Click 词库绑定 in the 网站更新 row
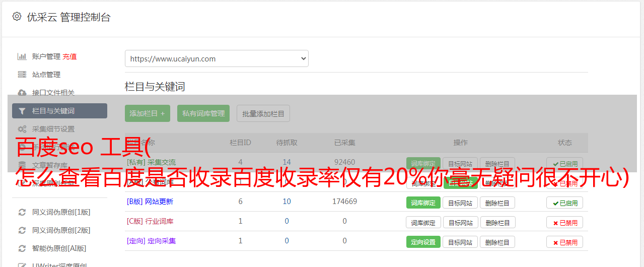644x267 pixels. point(423,203)
